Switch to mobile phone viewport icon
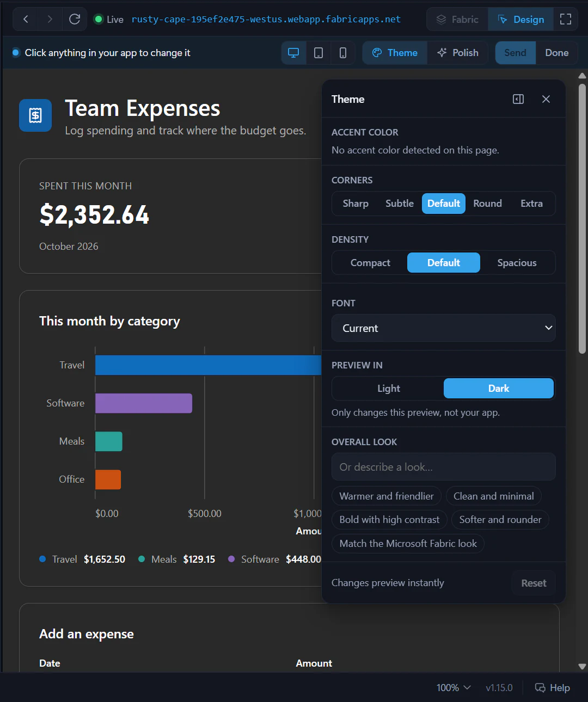 pos(343,53)
